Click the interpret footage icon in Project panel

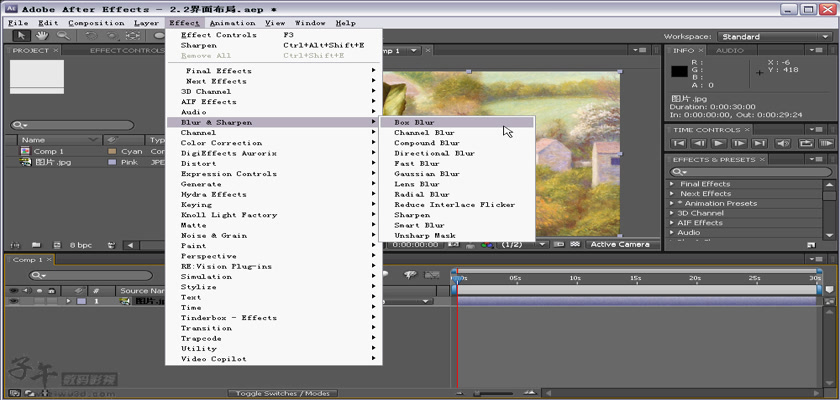(14, 245)
